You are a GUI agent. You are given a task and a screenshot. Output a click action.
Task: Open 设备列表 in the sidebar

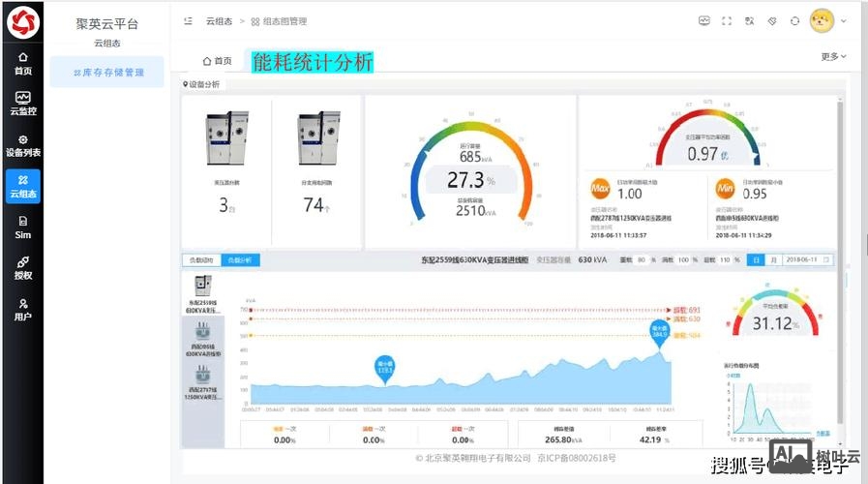point(23,145)
